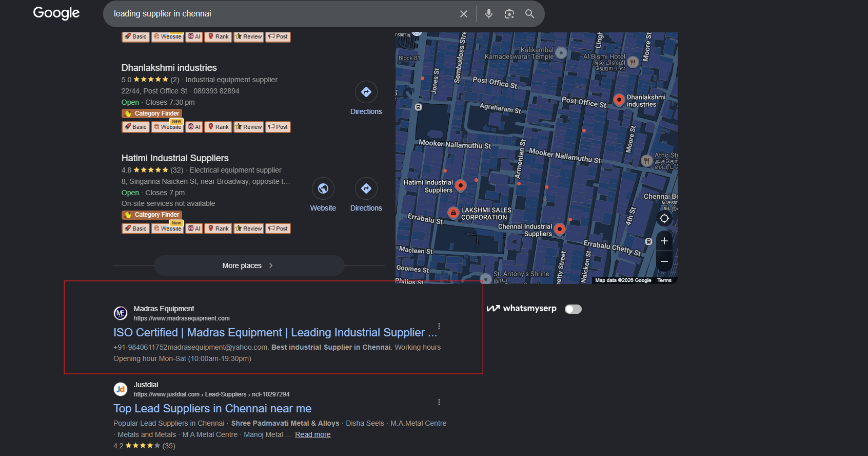
Task: Zoom out on the map
Action: pyautogui.click(x=664, y=261)
